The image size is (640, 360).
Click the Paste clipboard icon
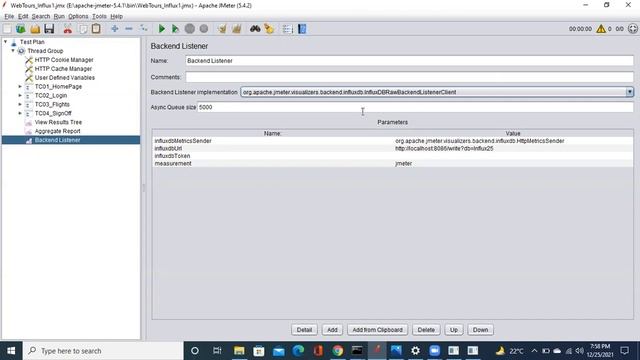(x=96, y=29)
